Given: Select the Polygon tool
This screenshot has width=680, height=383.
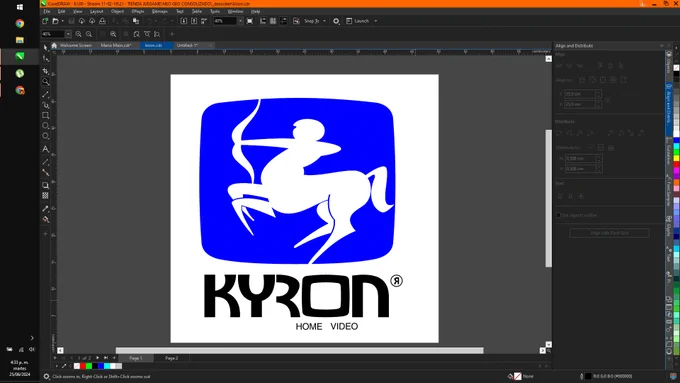Looking at the screenshot, I should [x=46, y=136].
